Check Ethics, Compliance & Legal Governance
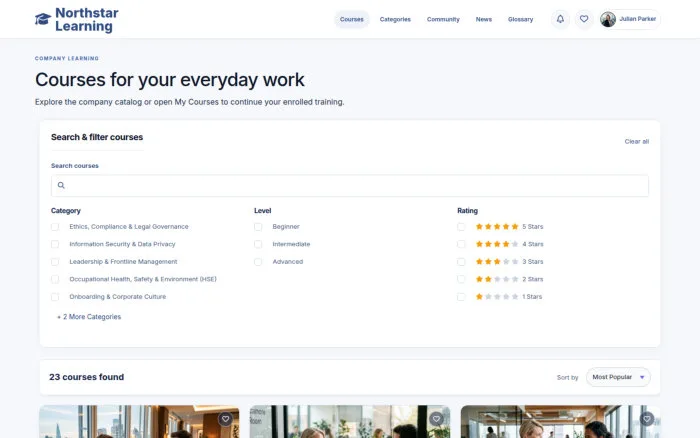 [55, 227]
